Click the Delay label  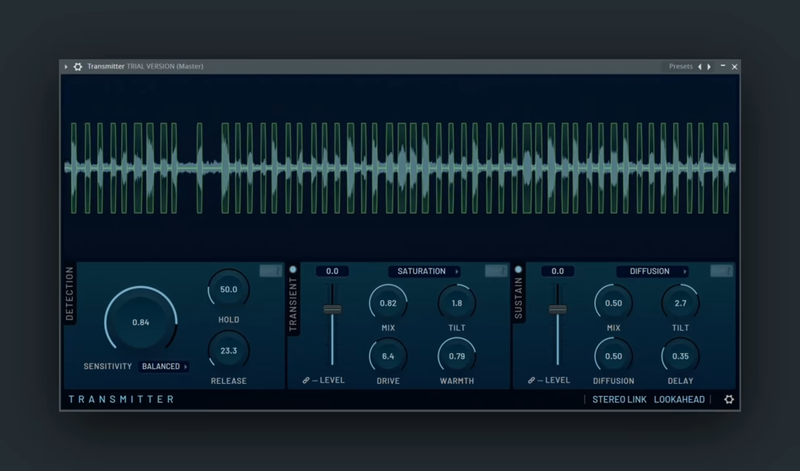pos(681,381)
